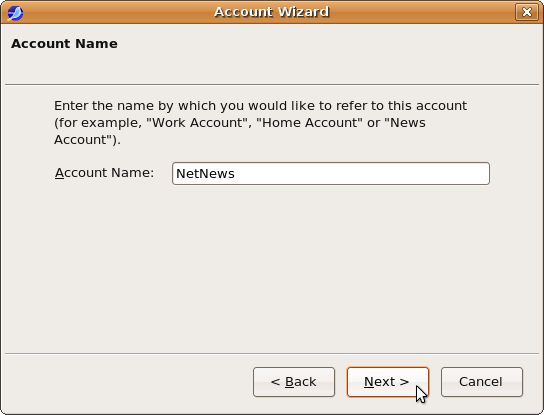Click the "Account Name:" field label
This screenshot has height=415, width=544.
pos(104,172)
